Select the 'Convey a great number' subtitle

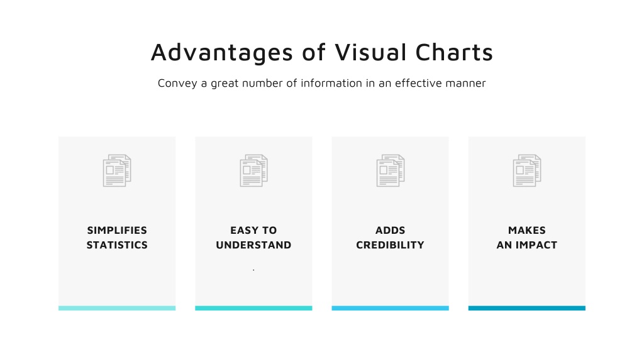tap(322, 84)
